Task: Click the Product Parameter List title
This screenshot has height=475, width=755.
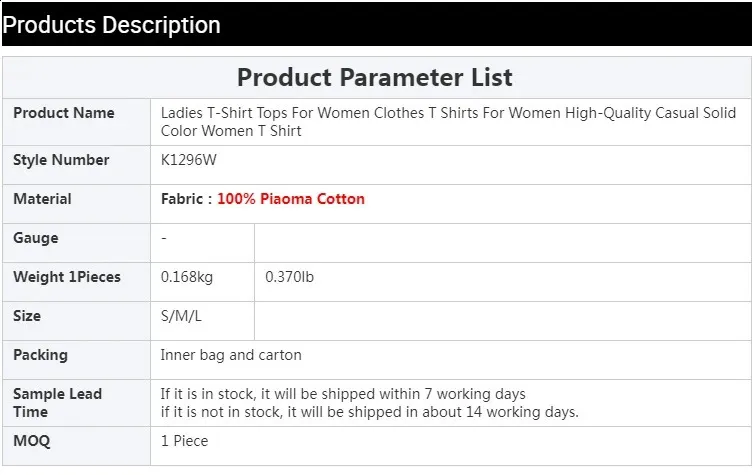Action: coord(375,77)
